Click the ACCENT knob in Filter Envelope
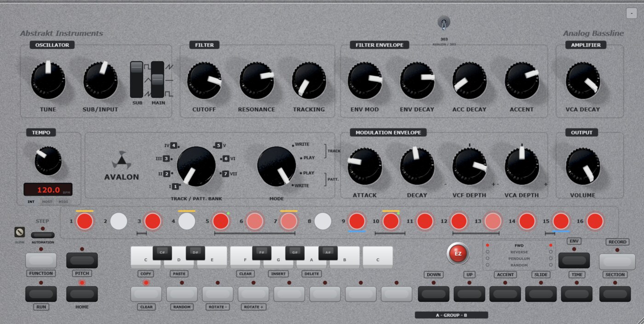Image resolution: width=644 pixels, height=324 pixels. point(522,81)
